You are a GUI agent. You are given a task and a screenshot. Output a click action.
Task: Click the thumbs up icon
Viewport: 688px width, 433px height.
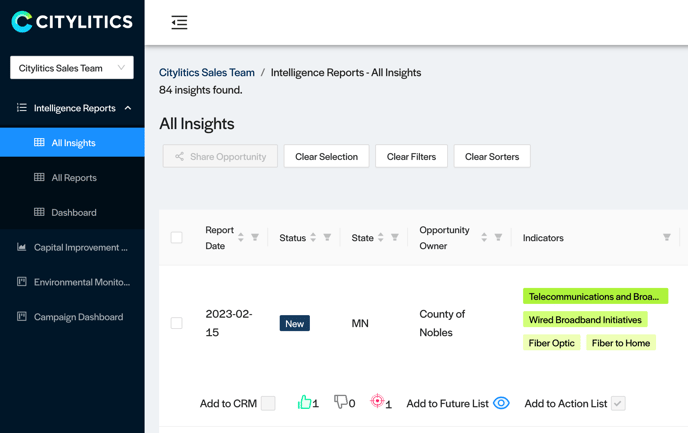pos(304,402)
